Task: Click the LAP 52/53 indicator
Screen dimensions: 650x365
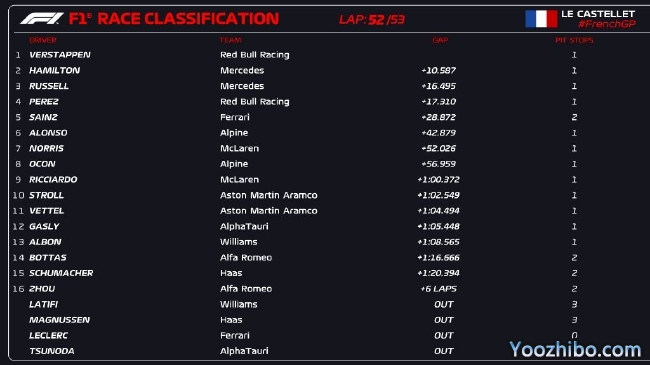Action: click(372, 19)
